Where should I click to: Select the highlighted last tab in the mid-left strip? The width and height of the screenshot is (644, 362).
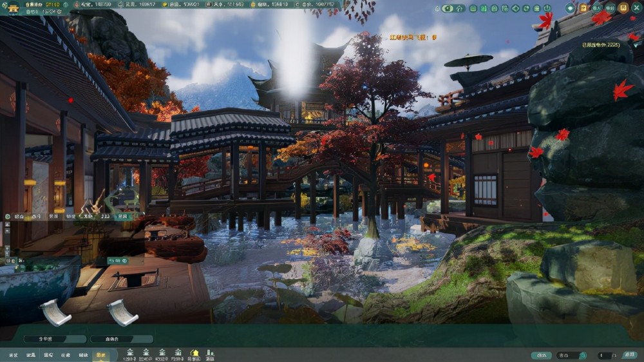[123, 216]
